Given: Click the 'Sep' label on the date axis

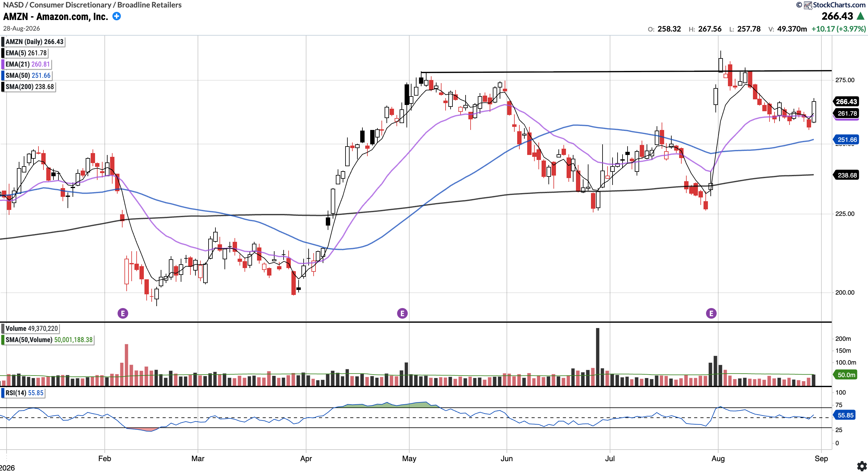Looking at the screenshot, I should click(821, 459).
